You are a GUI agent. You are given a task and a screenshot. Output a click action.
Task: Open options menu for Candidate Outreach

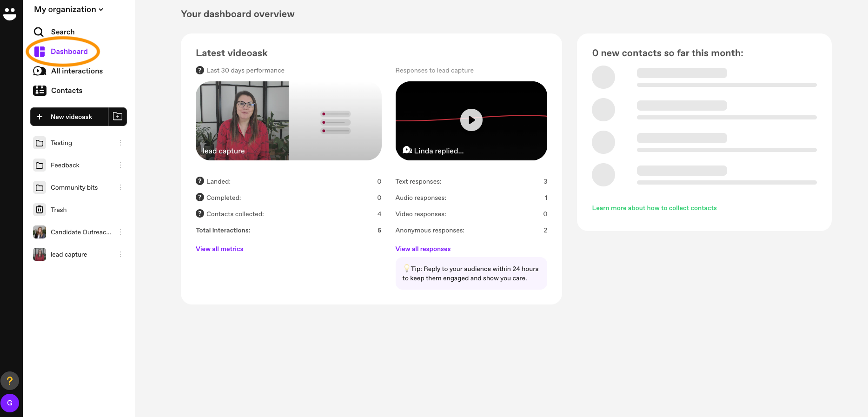click(120, 232)
